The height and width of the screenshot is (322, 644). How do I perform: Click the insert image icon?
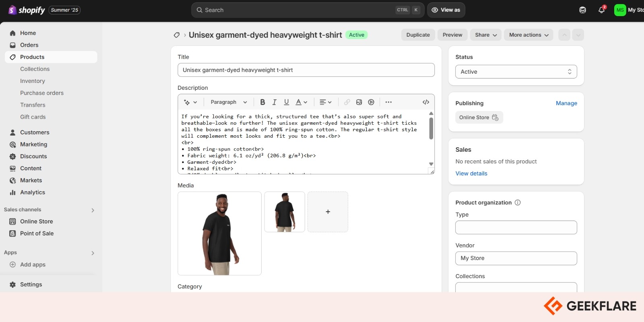(x=359, y=102)
